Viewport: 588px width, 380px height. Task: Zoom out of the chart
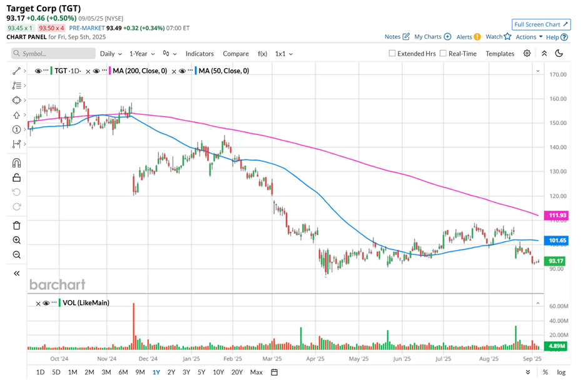16,255
